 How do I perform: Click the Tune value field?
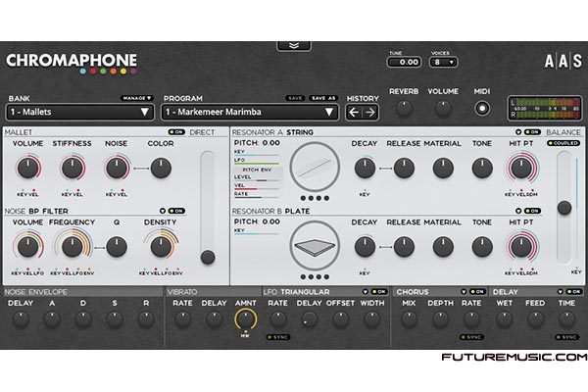tap(404, 62)
